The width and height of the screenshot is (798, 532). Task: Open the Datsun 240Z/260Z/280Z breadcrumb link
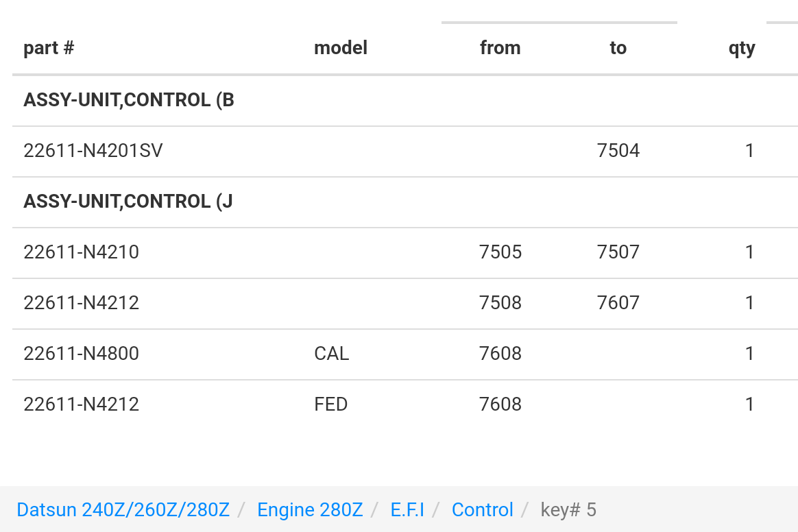coord(123,509)
